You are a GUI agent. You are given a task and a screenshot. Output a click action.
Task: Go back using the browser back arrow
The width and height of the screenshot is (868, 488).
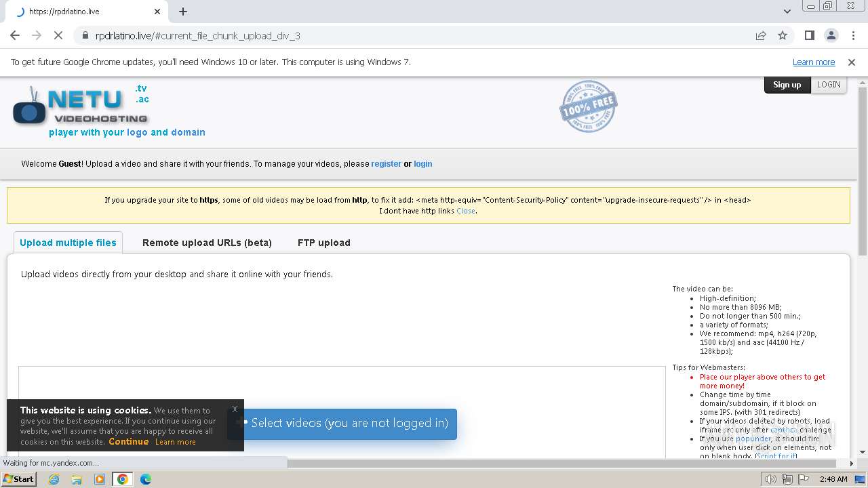click(15, 35)
